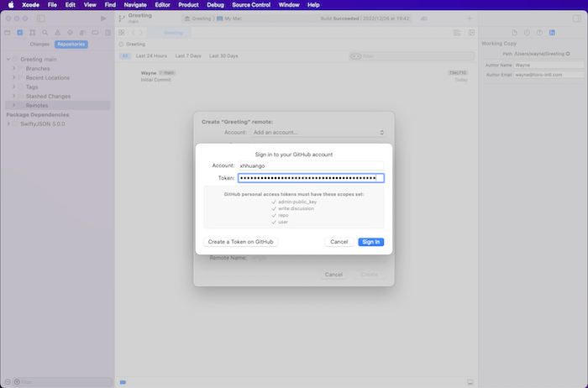
Task: Reveal the working copy path arrow
Action: [x=568, y=54]
